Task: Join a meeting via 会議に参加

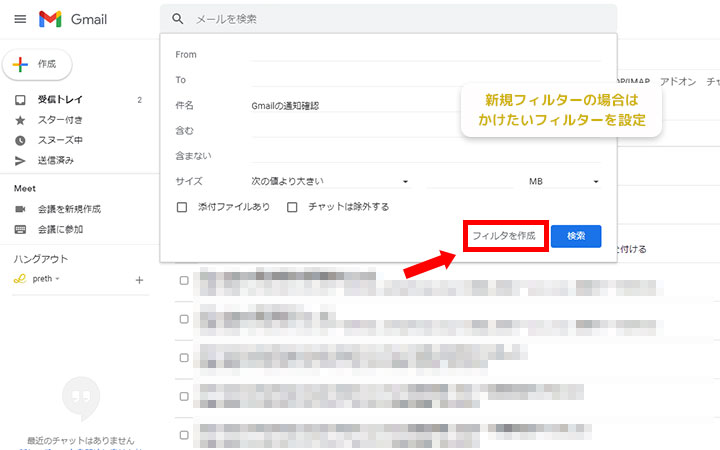Action: (x=60, y=229)
